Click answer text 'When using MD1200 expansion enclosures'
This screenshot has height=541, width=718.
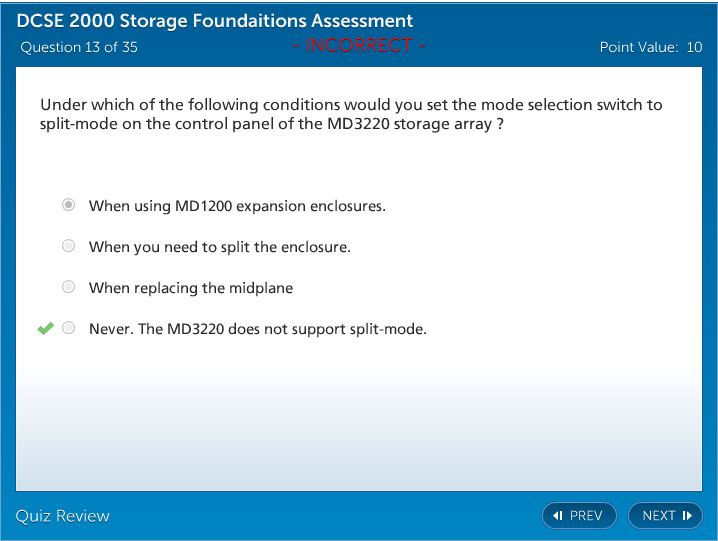pyautogui.click(x=237, y=206)
